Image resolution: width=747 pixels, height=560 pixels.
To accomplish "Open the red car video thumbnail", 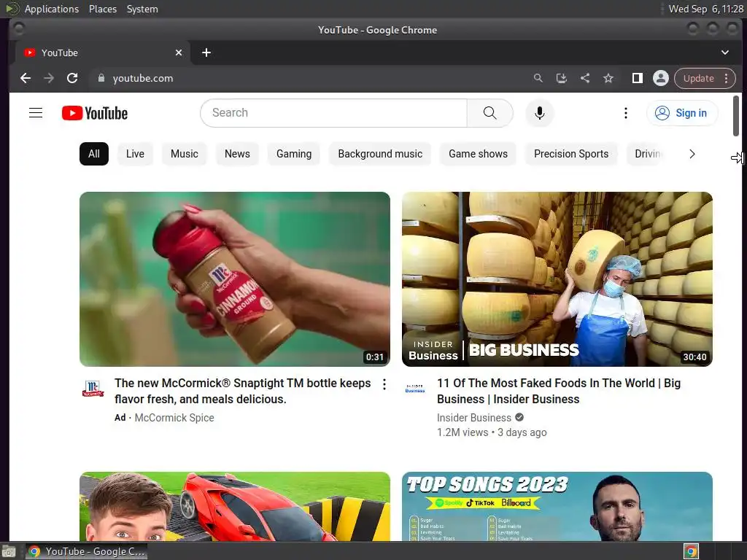I will click(235, 506).
